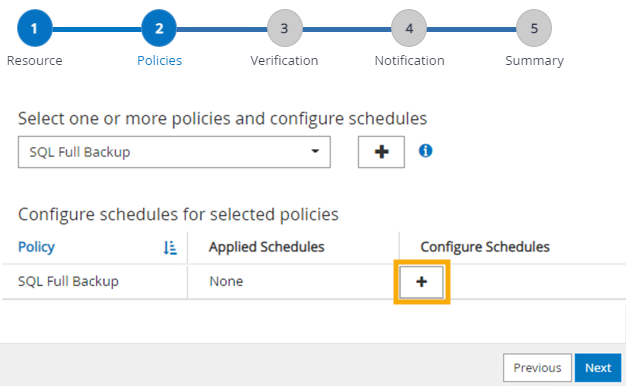Click the Previous button

tap(537, 368)
